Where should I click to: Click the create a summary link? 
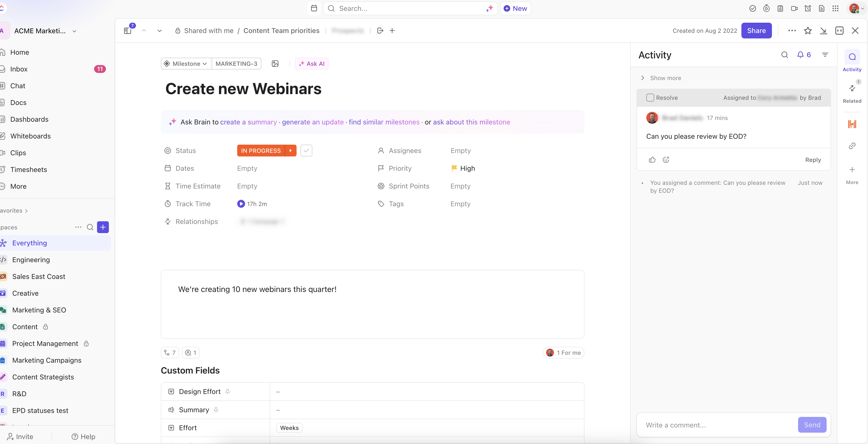tap(248, 122)
